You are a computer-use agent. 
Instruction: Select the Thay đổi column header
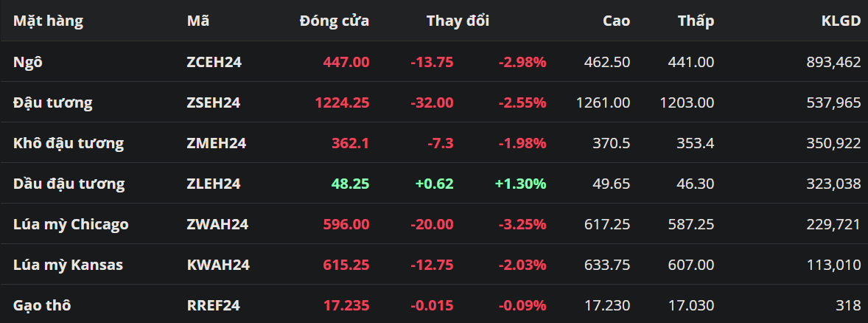458,21
